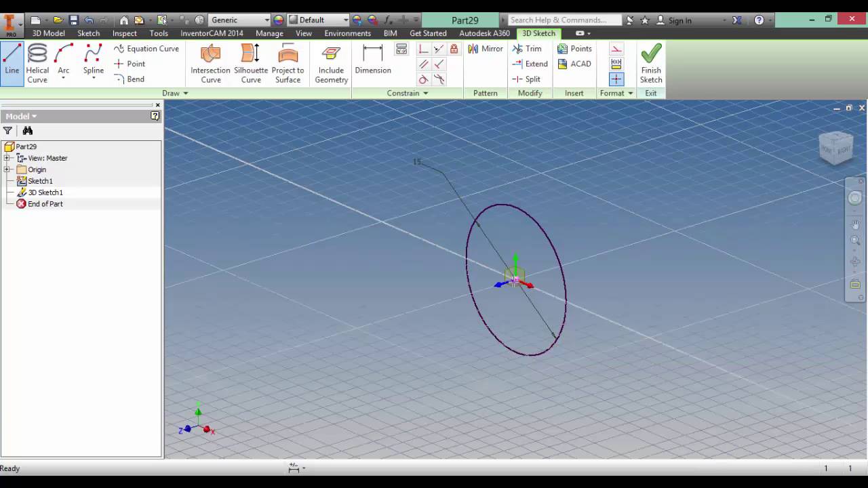Open the Inspect ribbon tab

coord(125,33)
